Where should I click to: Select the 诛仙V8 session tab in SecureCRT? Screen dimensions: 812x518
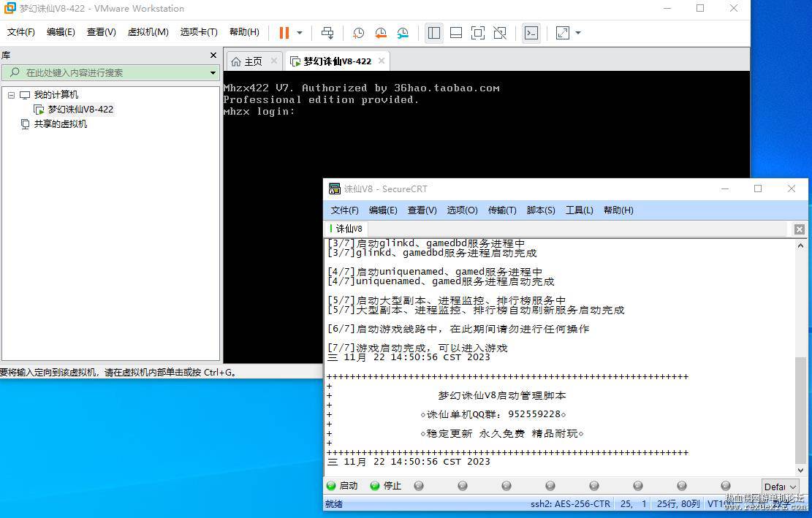coord(346,229)
